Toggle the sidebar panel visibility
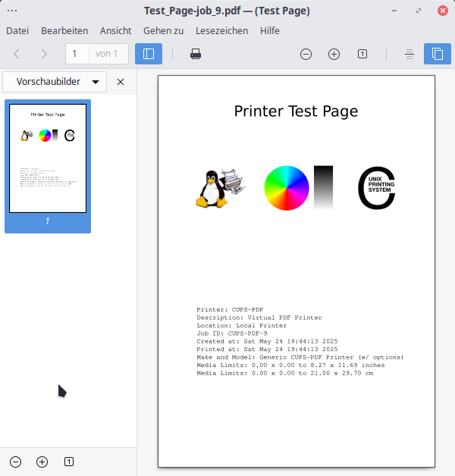Screen dimensions: 455x476 (x=149, y=54)
